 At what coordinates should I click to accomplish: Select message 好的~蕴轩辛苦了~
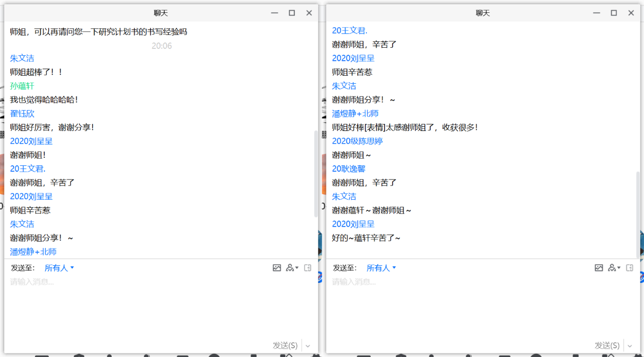[x=366, y=238]
